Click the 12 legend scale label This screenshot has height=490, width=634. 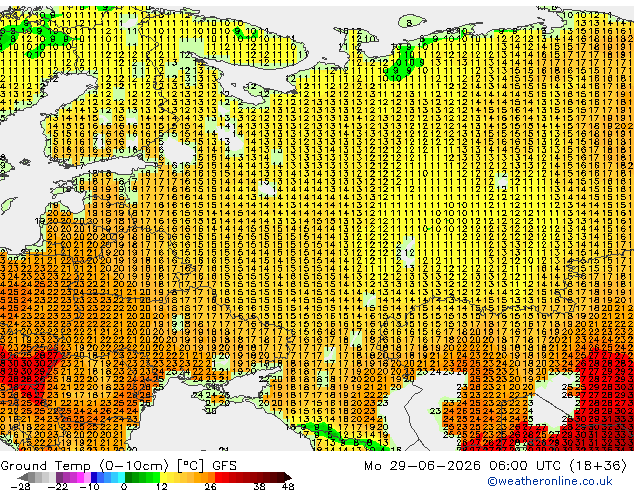pos(162,486)
